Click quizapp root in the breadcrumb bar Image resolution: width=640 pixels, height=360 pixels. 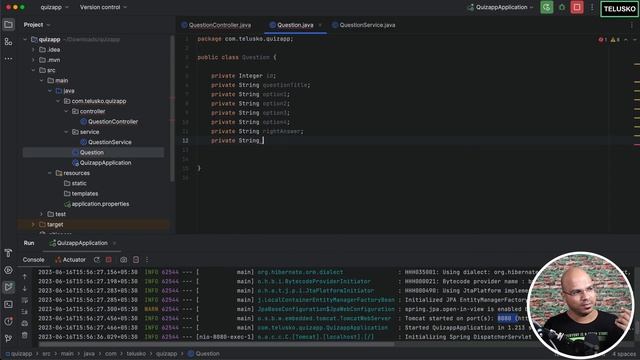click(x=18, y=354)
